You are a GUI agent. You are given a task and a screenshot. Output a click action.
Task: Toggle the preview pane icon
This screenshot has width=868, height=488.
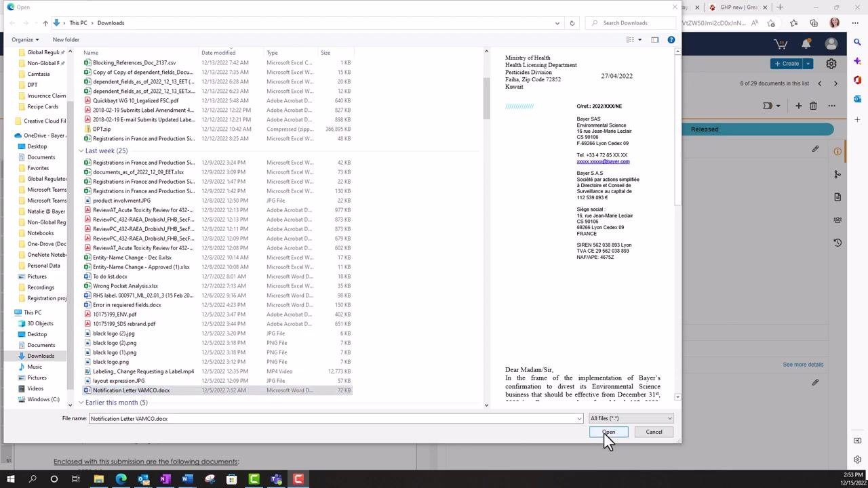coord(654,40)
